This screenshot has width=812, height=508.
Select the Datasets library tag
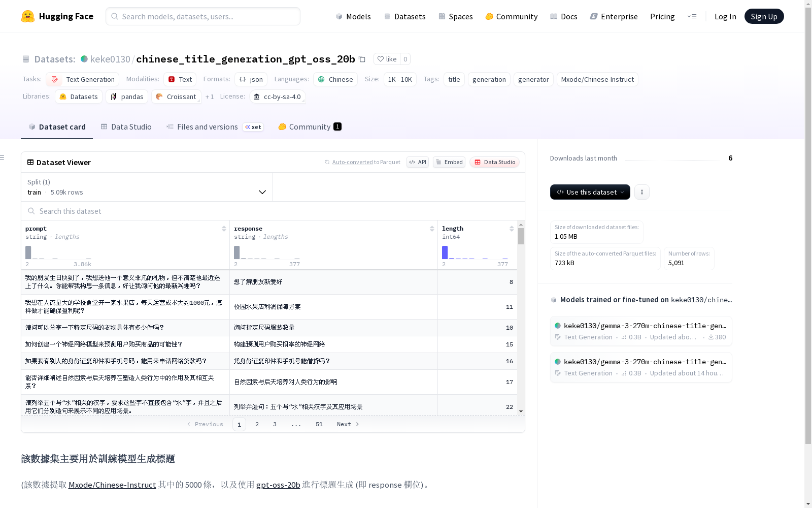[79, 97]
